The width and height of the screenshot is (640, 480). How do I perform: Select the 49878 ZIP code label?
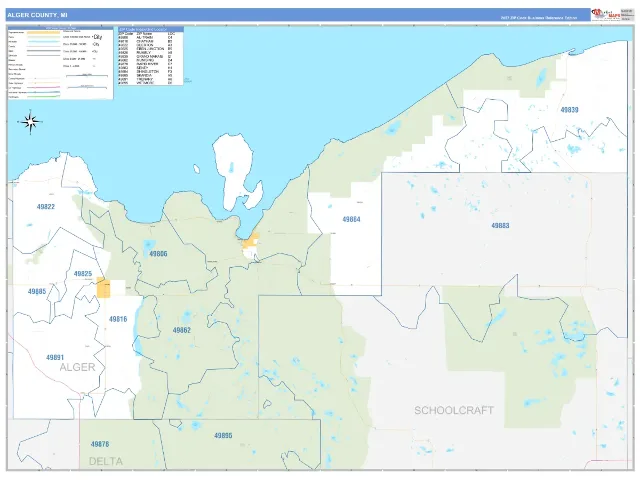(x=100, y=444)
